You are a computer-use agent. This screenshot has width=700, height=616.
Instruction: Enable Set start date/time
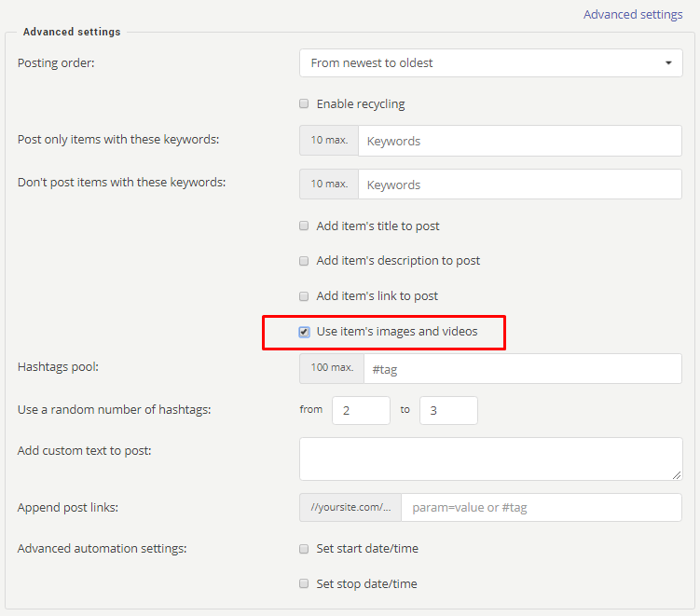304,549
